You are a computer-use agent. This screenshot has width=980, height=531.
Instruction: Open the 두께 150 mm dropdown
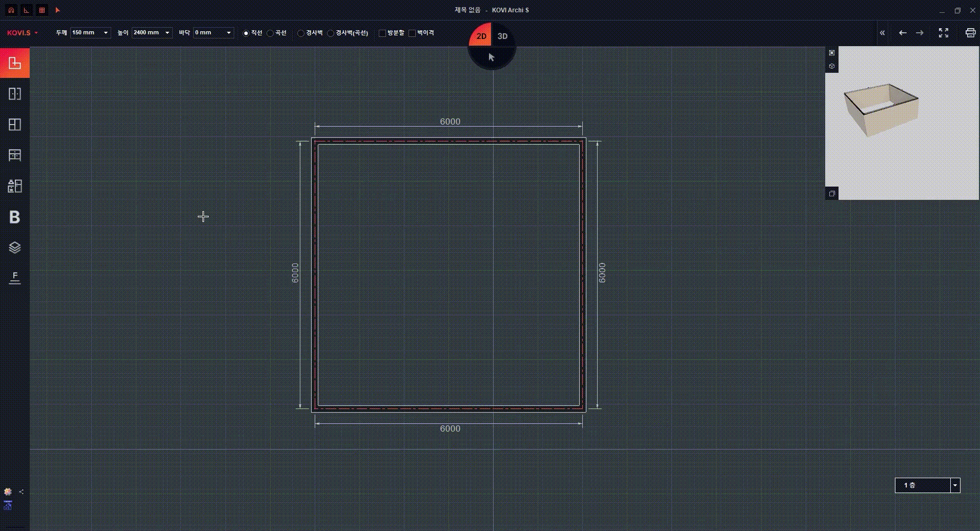click(x=106, y=33)
